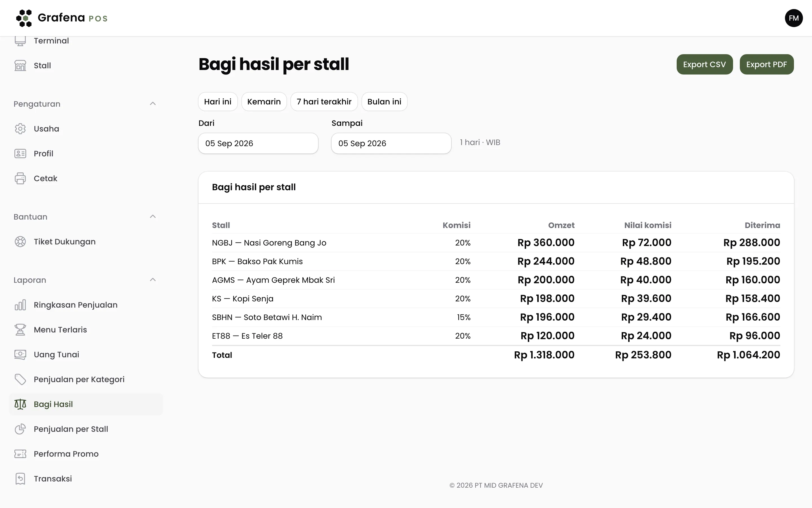
Task: Open the FM user avatar menu
Action: pyautogui.click(x=794, y=18)
